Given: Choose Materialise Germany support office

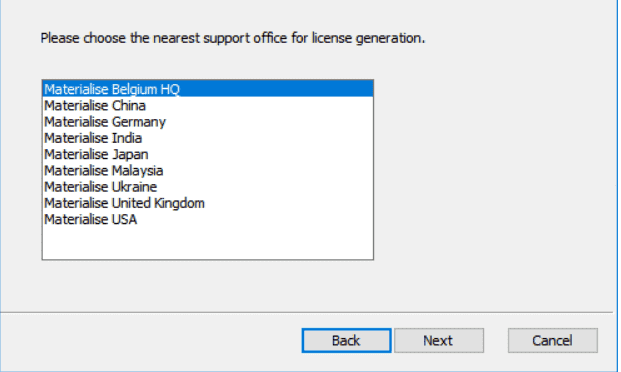Looking at the screenshot, I should coord(208,122).
